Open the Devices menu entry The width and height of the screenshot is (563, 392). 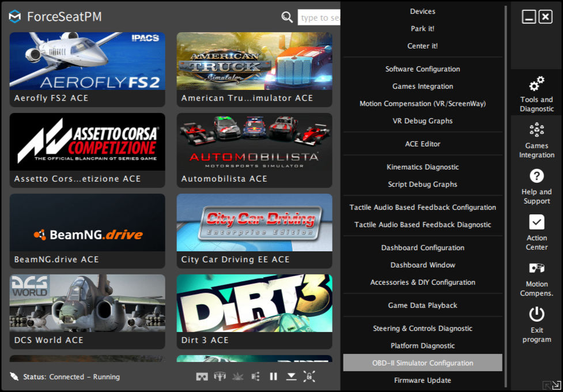pyautogui.click(x=422, y=12)
